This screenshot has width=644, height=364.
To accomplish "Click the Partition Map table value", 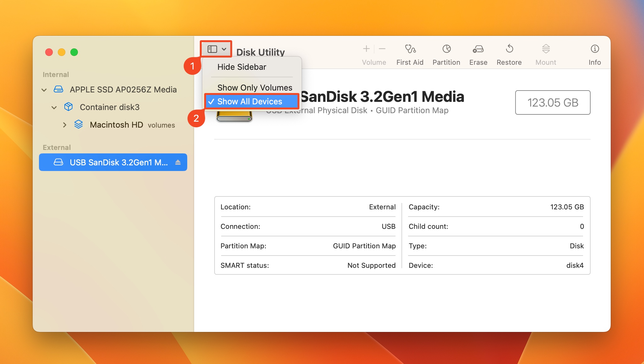I will [x=364, y=246].
